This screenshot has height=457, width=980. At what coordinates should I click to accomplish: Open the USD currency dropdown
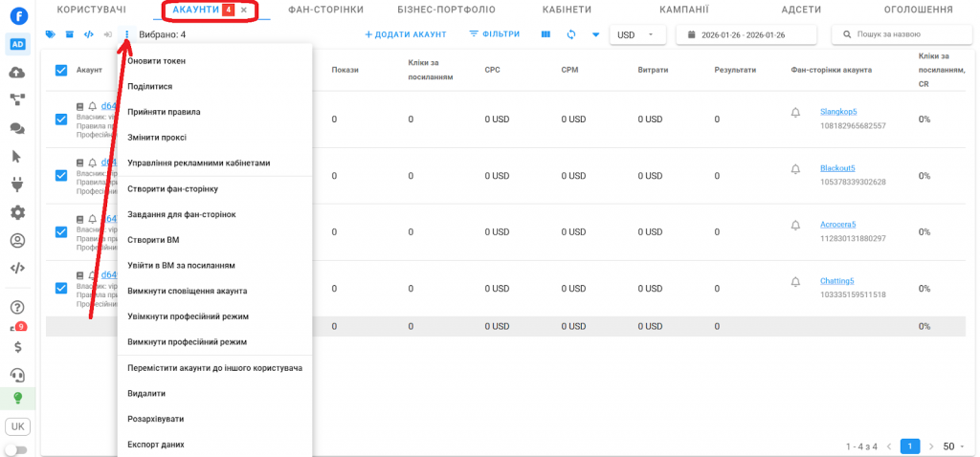click(638, 34)
